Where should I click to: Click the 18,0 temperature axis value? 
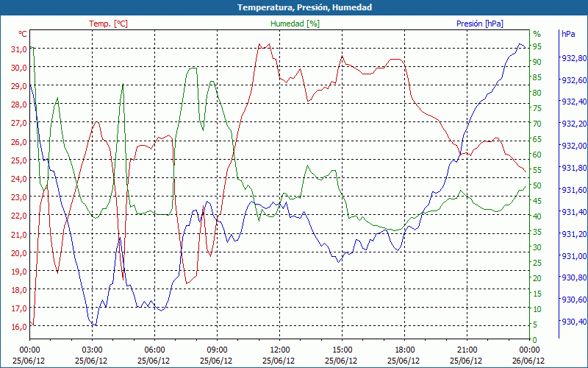pyautogui.click(x=19, y=289)
